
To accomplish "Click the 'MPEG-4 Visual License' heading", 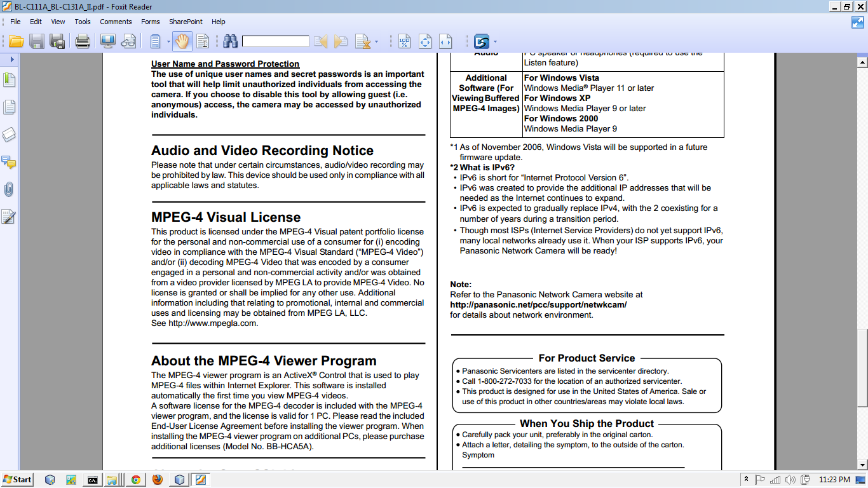I will coord(226,217).
